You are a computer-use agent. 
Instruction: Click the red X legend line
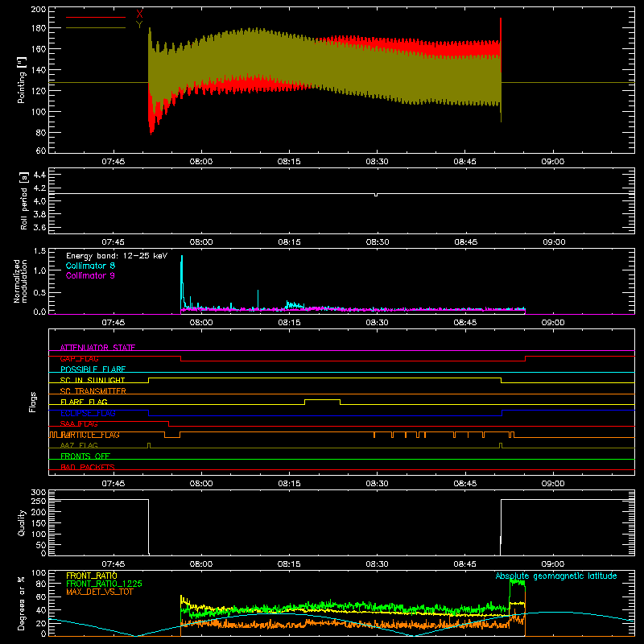(x=96, y=17)
